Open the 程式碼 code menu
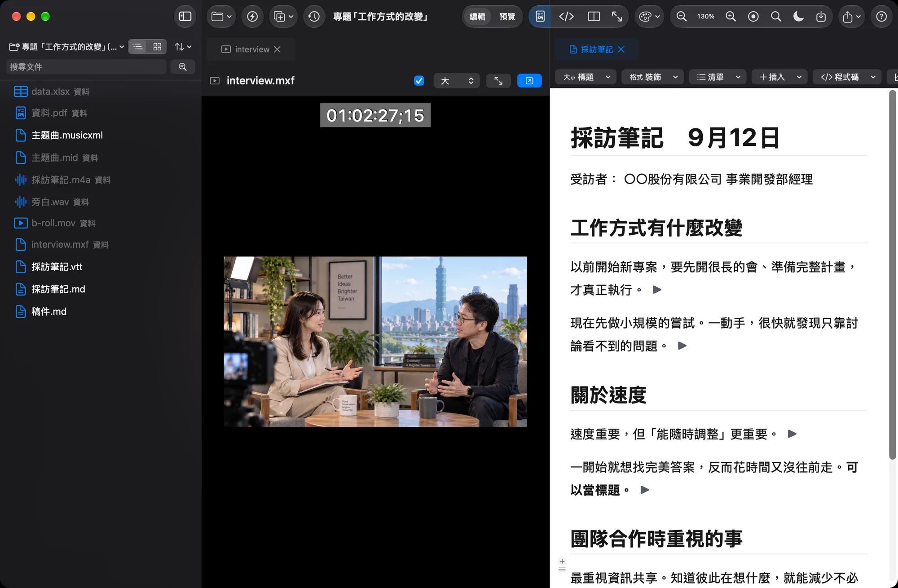898x588 pixels. (x=847, y=77)
